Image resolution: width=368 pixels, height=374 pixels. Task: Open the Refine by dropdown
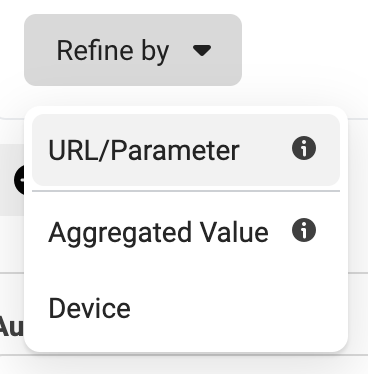pos(133,50)
